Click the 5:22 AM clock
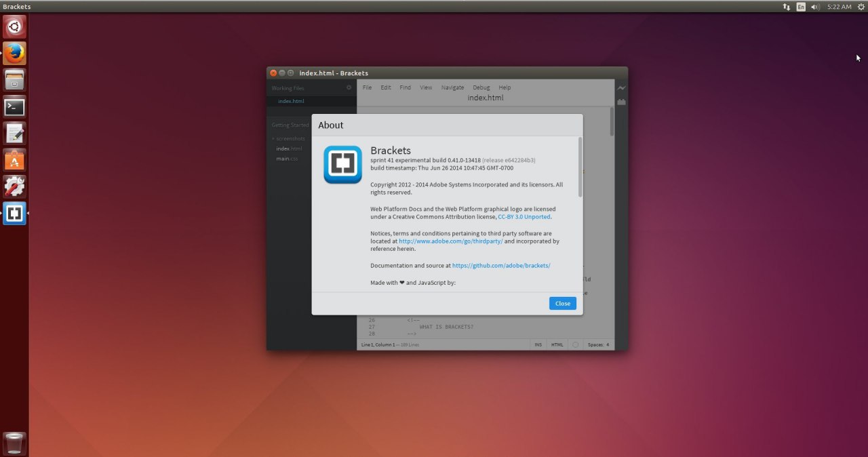The image size is (868, 457). pos(839,7)
